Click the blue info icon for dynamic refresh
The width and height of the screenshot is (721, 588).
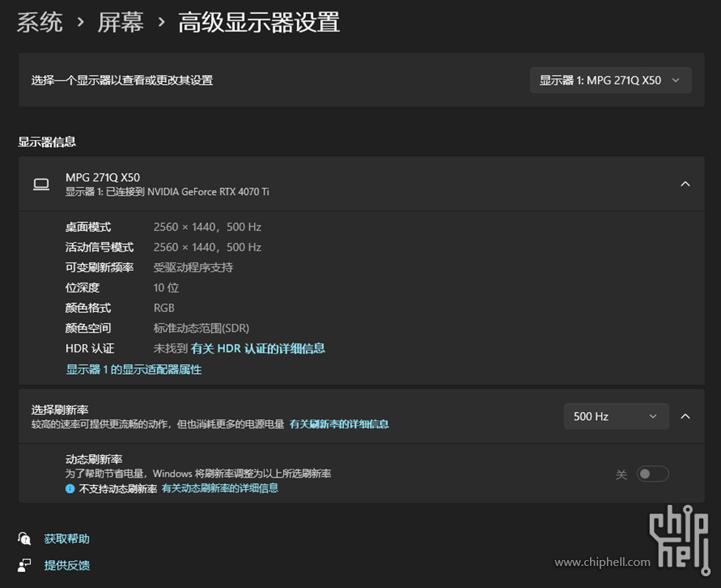(x=70, y=489)
